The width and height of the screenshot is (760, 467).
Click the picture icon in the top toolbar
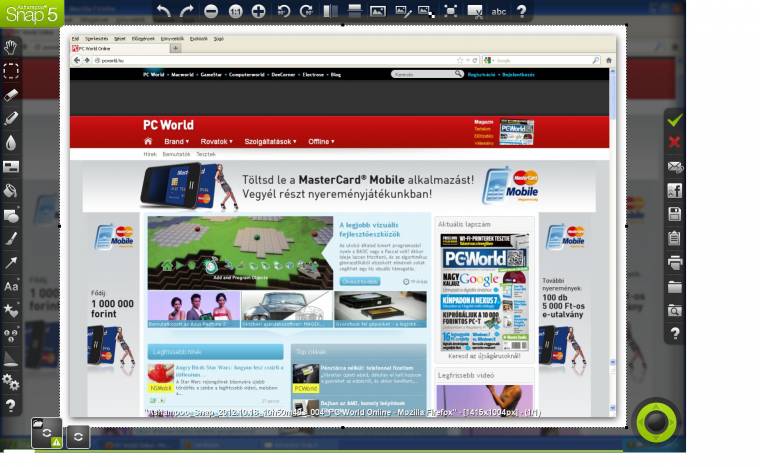point(378,11)
